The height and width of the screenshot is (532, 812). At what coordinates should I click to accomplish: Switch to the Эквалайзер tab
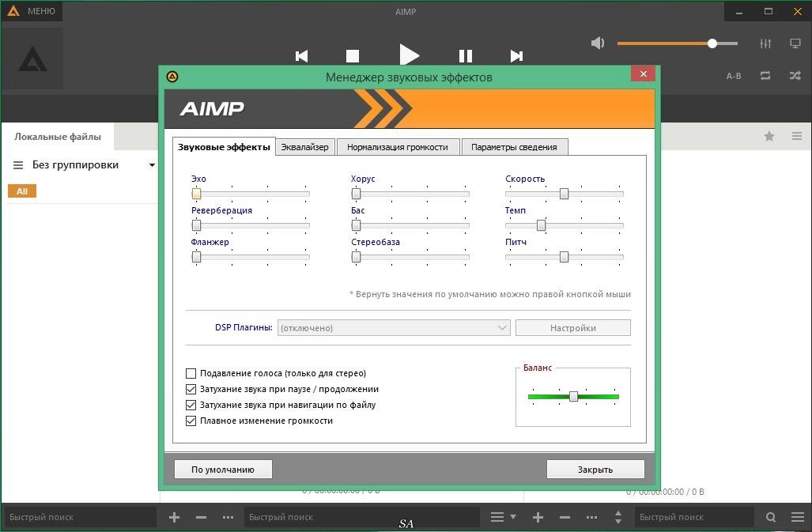click(x=305, y=147)
